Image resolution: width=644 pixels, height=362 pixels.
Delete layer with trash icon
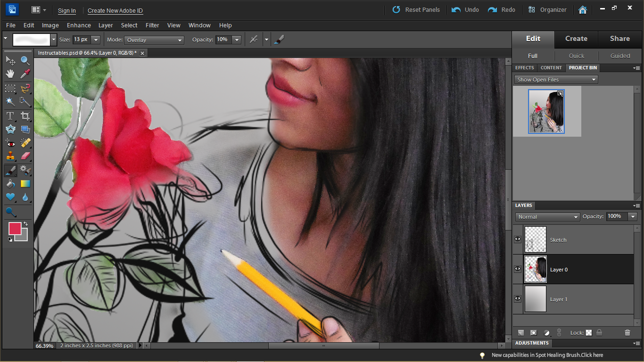(627, 333)
